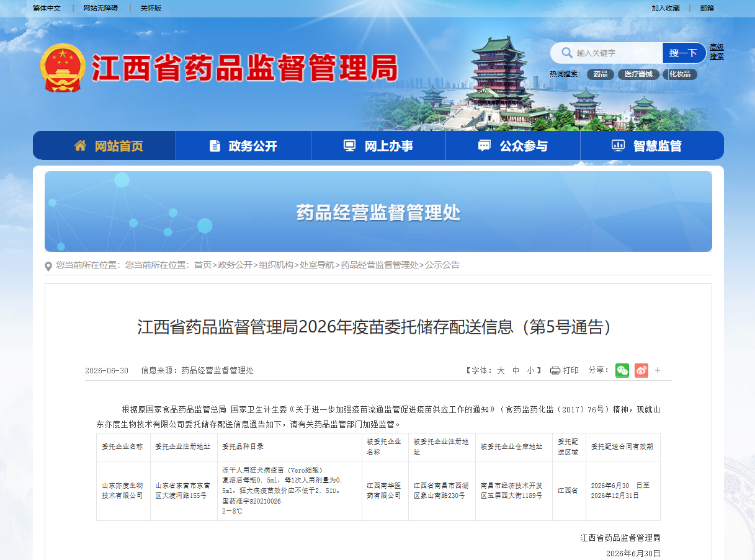This screenshot has width=755, height=560.
Task: Go to 处室导航 in breadcrumb
Action: (x=317, y=265)
